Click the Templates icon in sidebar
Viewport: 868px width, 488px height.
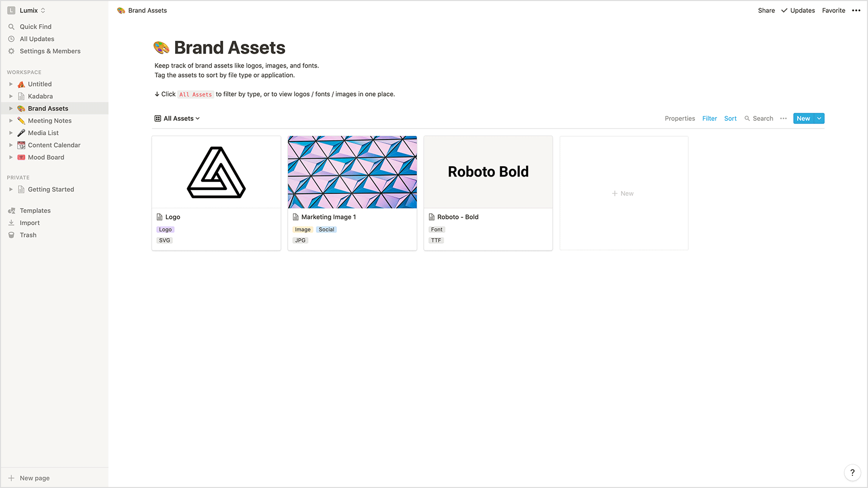point(11,211)
